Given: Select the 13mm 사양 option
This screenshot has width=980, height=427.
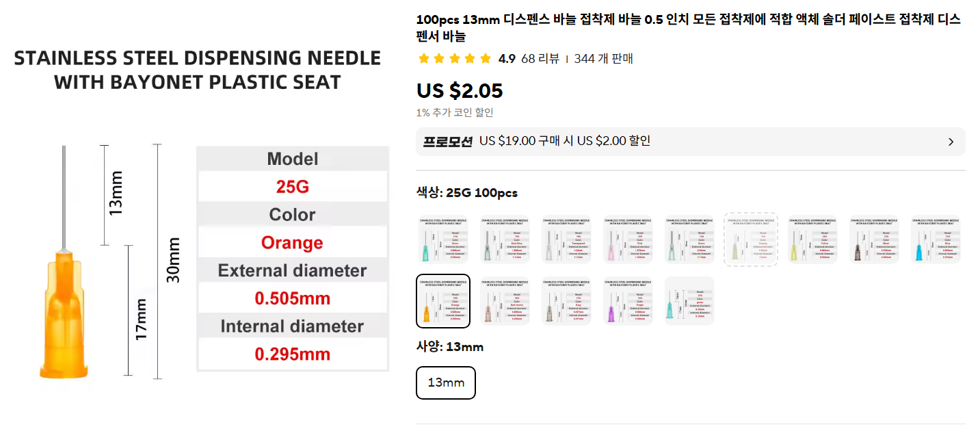Looking at the screenshot, I should point(445,383).
